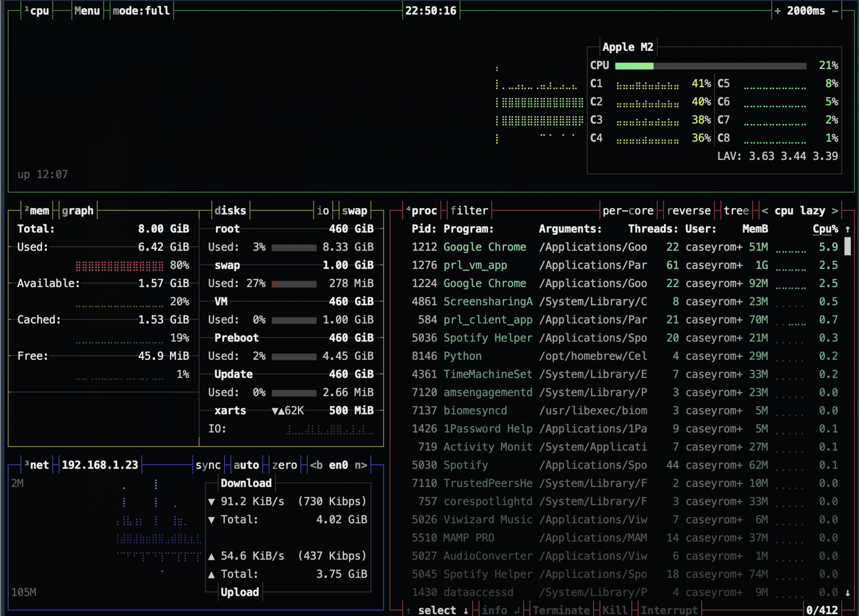Click the process list scrollbar thumb

[847, 247]
